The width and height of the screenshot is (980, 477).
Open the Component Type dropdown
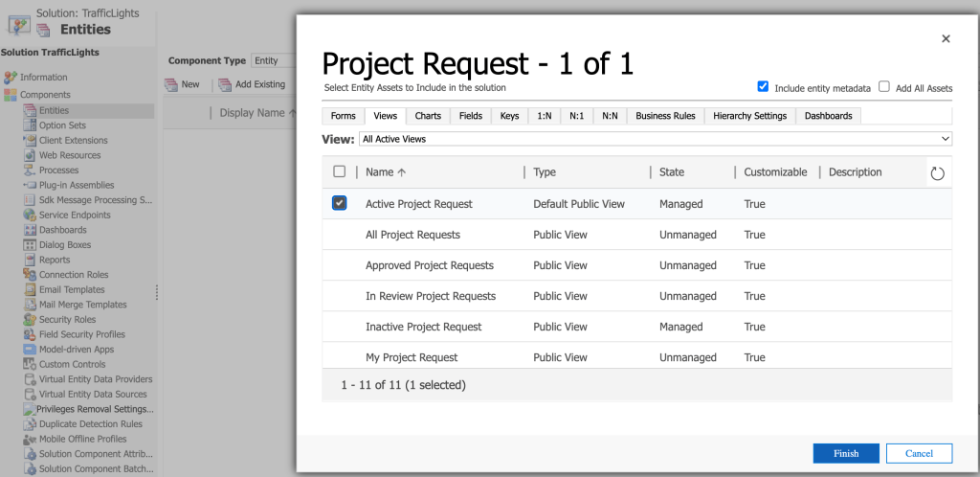tap(273, 60)
